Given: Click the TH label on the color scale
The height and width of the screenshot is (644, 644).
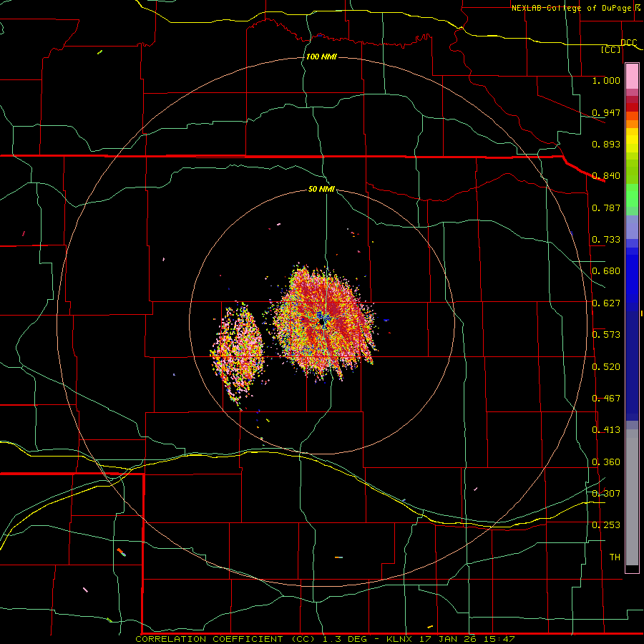Looking at the screenshot, I should coord(615,557).
